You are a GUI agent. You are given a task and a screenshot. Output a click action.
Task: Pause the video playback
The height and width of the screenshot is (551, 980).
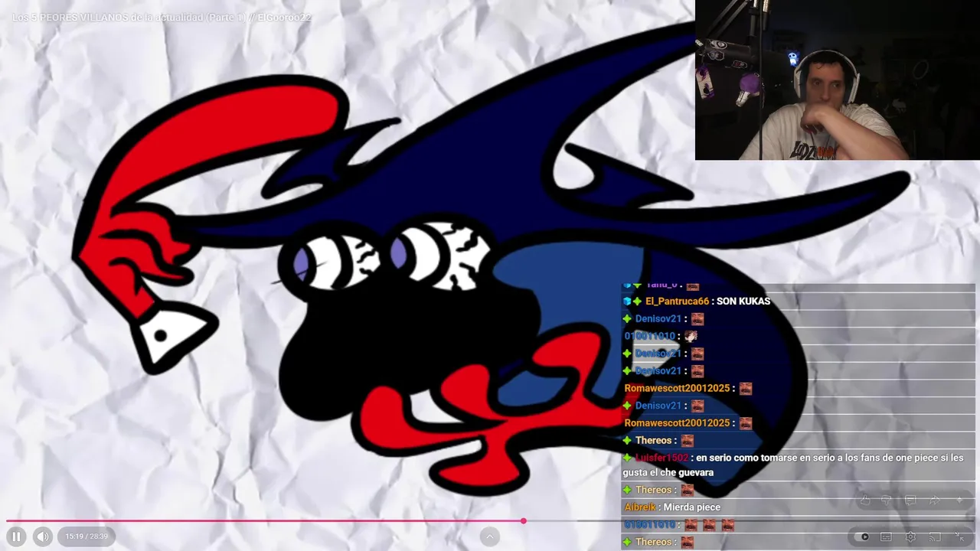click(x=16, y=536)
